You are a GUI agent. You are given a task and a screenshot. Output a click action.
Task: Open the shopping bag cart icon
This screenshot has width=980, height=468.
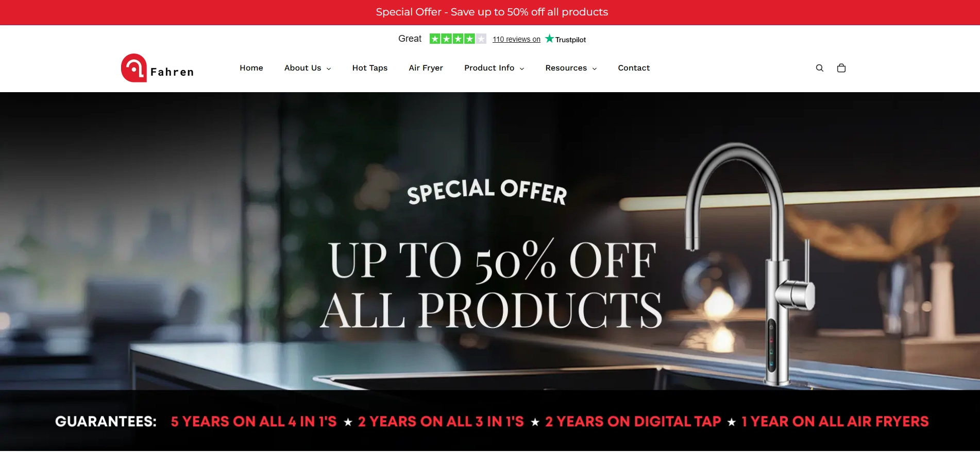(x=841, y=68)
